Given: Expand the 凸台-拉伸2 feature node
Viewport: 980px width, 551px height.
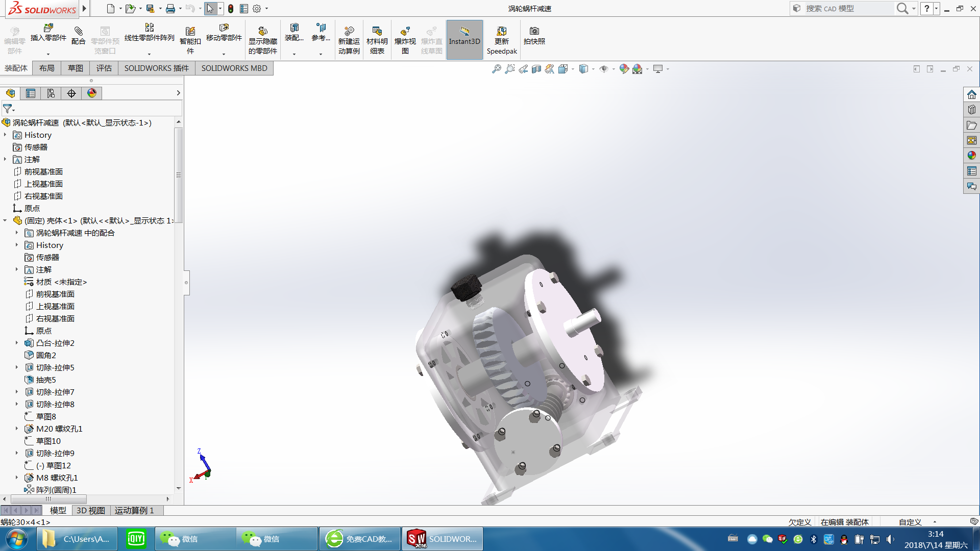Looking at the screenshot, I should (x=16, y=343).
